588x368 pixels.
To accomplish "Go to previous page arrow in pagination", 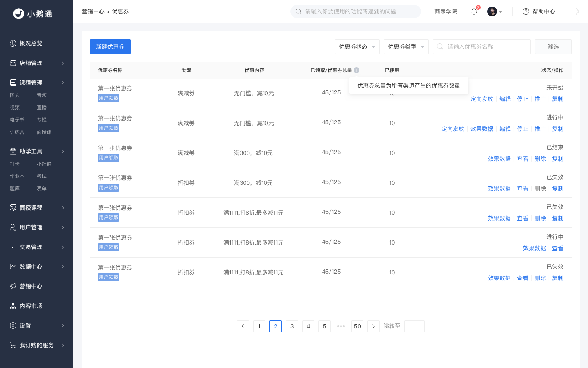I will [x=243, y=326].
